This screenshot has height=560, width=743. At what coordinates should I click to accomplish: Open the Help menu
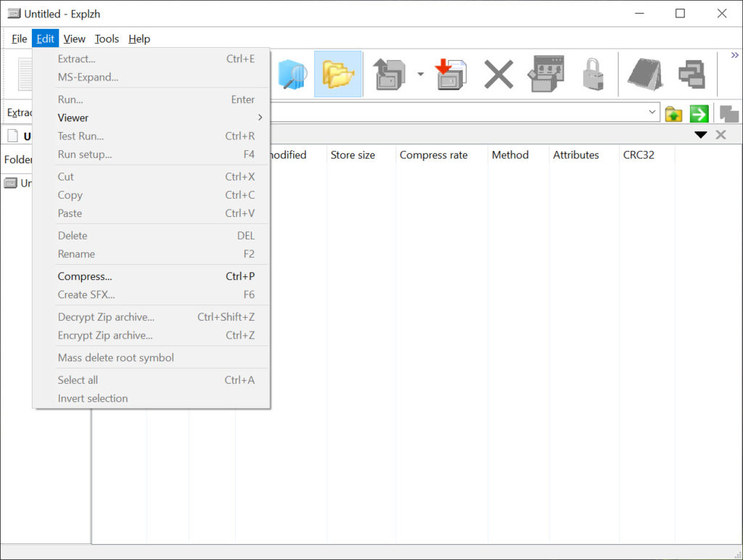pos(139,39)
